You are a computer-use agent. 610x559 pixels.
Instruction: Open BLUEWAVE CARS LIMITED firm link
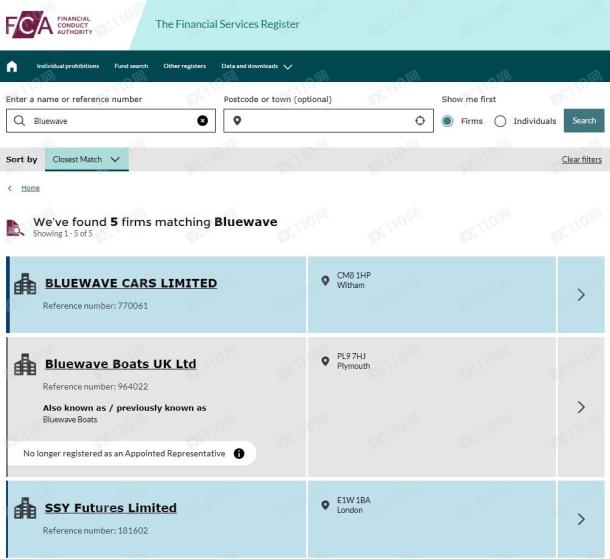131,283
